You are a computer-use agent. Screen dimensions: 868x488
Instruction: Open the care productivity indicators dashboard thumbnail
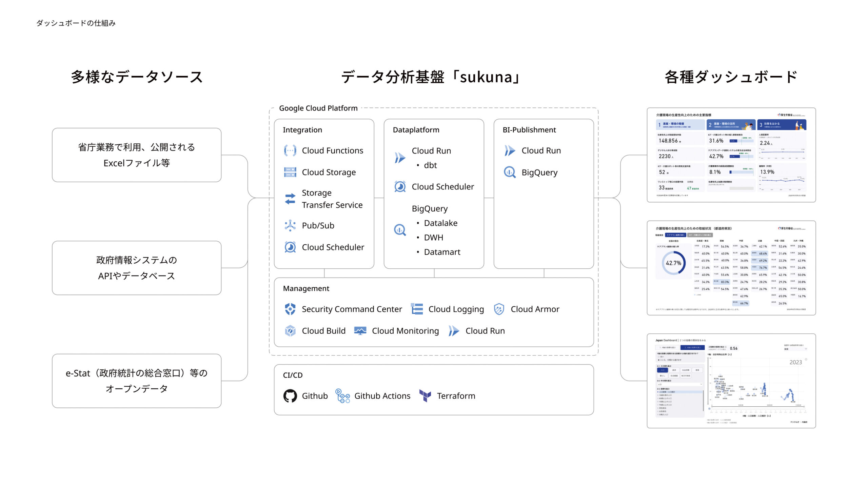click(x=731, y=155)
